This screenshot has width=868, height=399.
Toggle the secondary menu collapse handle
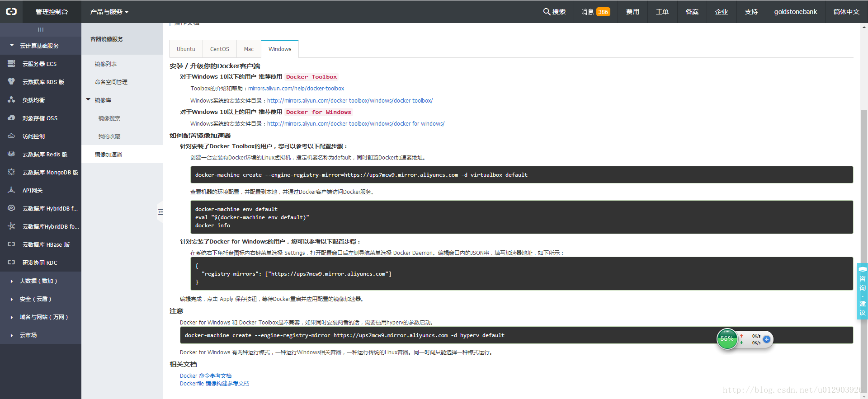160,212
